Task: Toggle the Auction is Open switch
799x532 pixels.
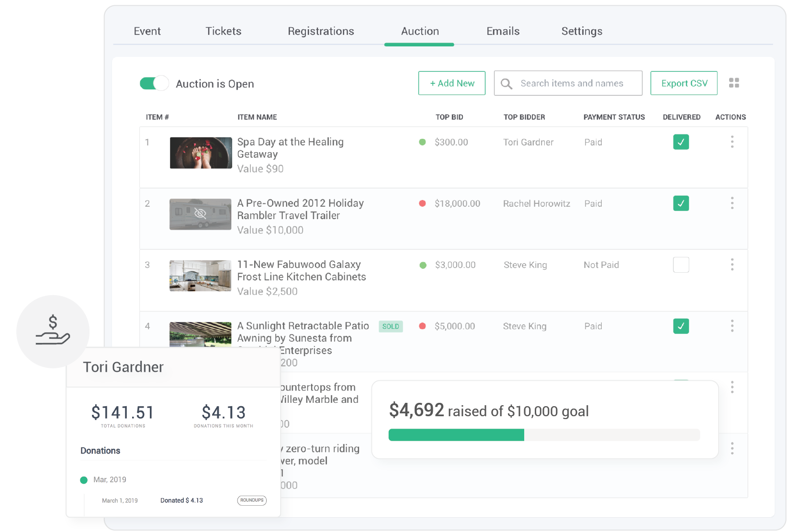Action: (154, 83)
